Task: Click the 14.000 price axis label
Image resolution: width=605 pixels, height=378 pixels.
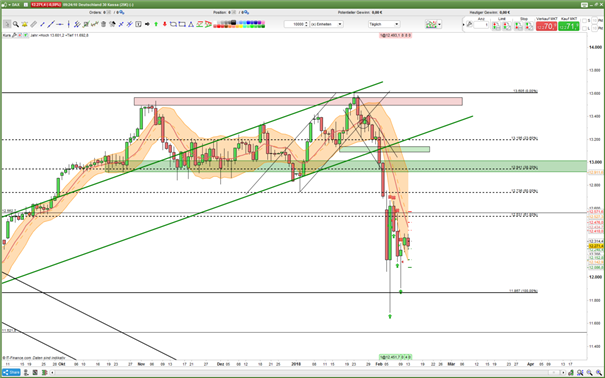Action: tap(595, 47)
